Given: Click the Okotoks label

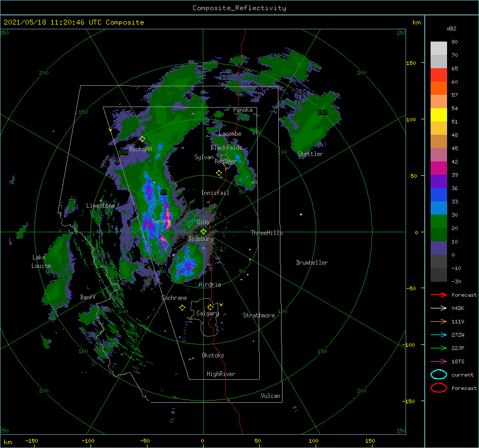Looking at the screenshot, I should [x=213, y=355].
